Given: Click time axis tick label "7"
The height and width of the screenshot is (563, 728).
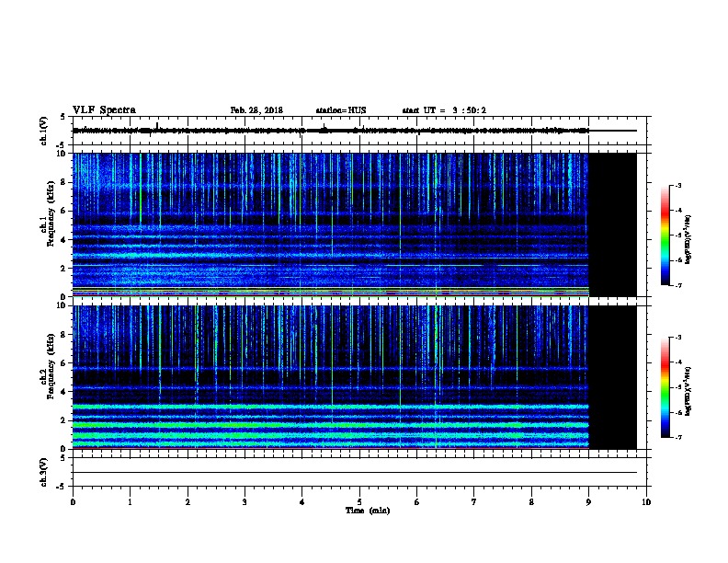Looking at the screenshot, I should click(474, 502).
